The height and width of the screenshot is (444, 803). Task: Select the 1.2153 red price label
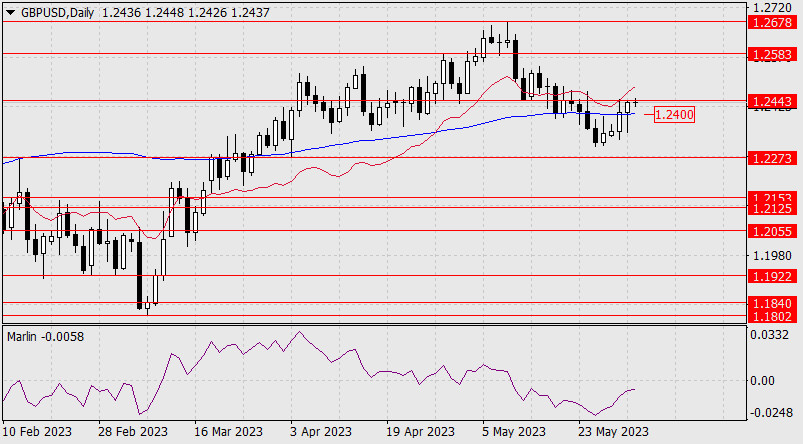click(773, 197)
